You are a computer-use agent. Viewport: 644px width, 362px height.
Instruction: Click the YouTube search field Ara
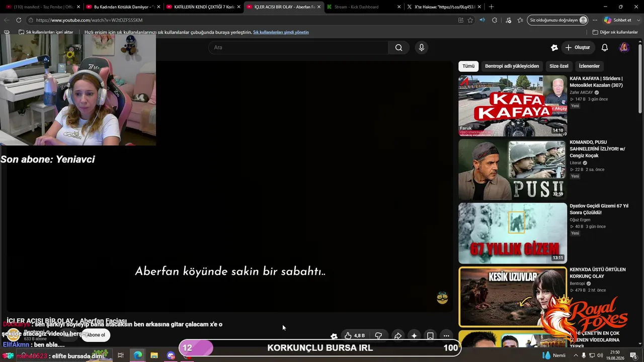coord(298,48)
